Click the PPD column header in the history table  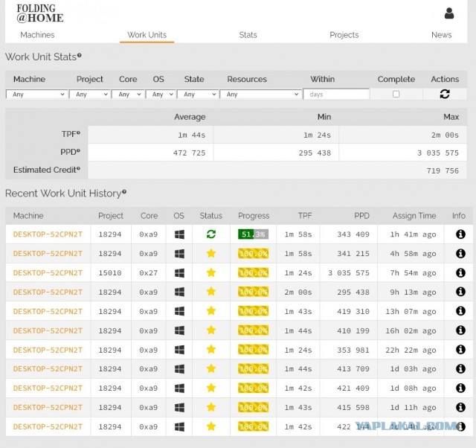(361, 216)
